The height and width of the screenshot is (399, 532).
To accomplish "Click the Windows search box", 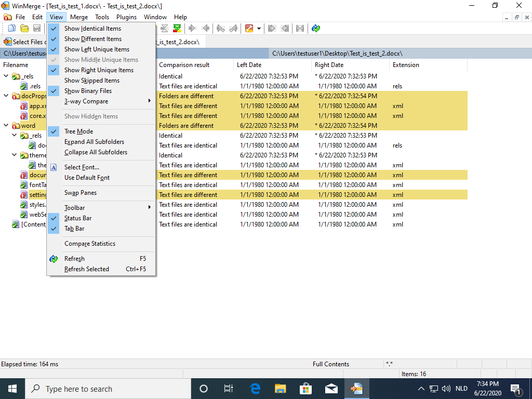I will tap(108, 389).
